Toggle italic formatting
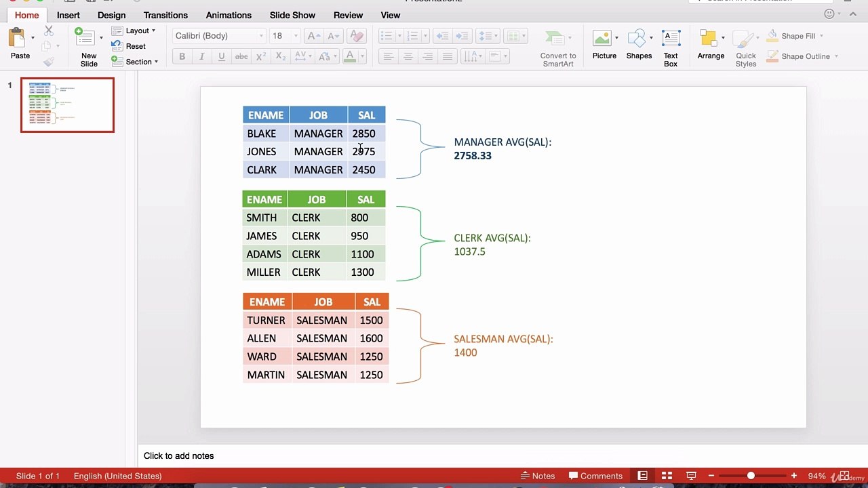868x488 pixels. click(201, 57)
